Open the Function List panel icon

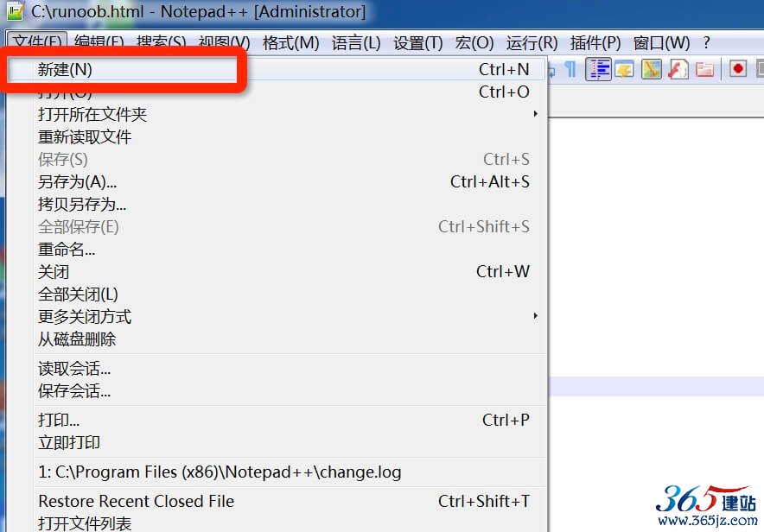678,69
